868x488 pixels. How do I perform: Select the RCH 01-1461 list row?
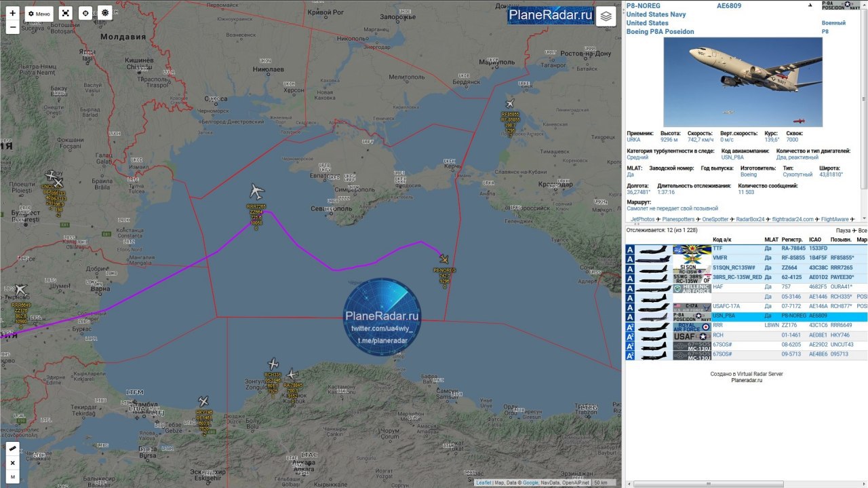(746, 335)
